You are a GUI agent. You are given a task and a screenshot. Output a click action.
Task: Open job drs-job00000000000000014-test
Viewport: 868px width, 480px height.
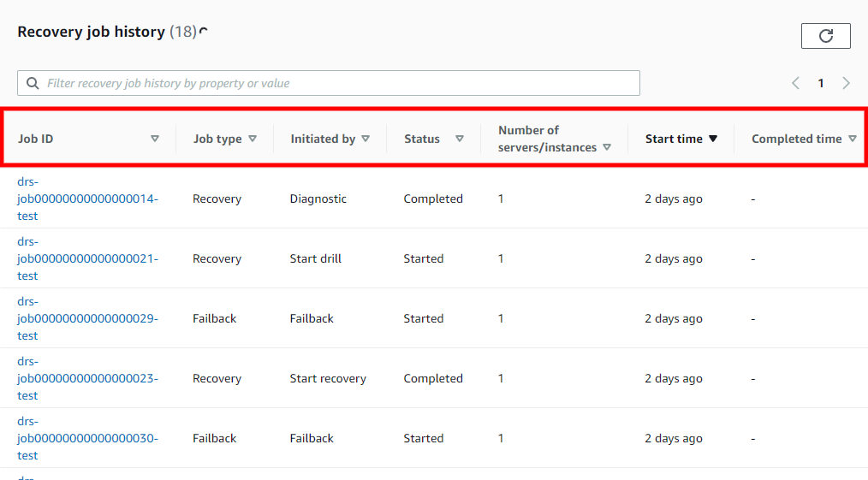point(87,199)
